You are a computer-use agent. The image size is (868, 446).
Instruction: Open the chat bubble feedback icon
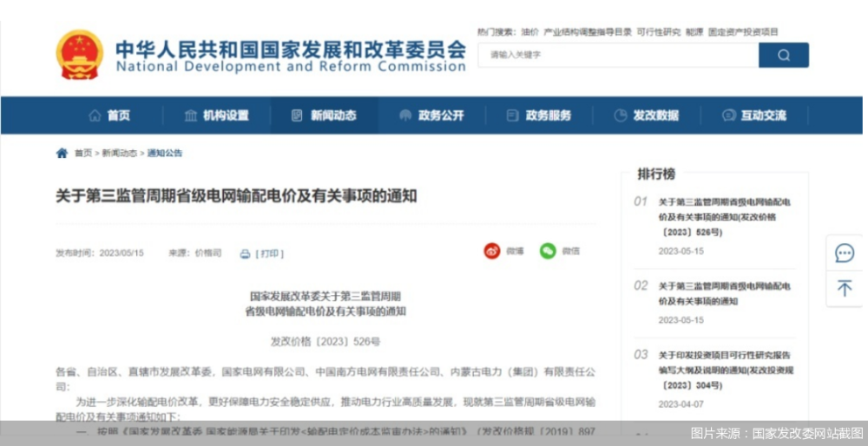click(x=845, y=253)
